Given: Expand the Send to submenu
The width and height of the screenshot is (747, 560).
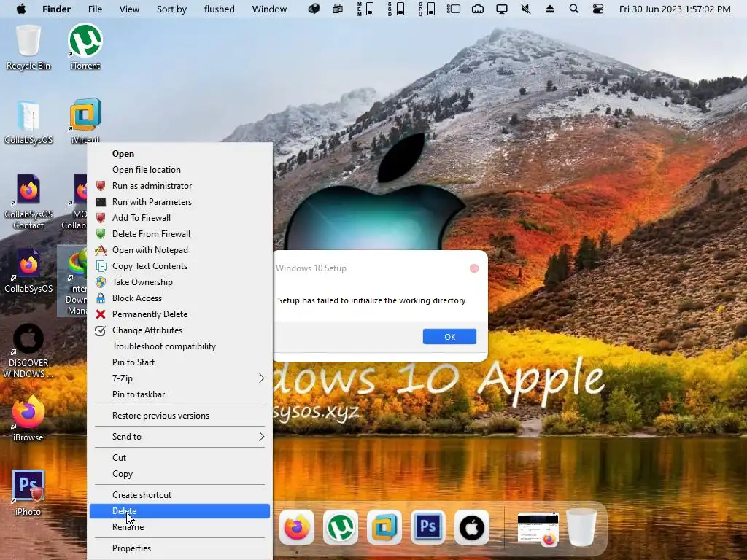Looking at the screenshot, I should pyautogui.click(x=179, y=437).
